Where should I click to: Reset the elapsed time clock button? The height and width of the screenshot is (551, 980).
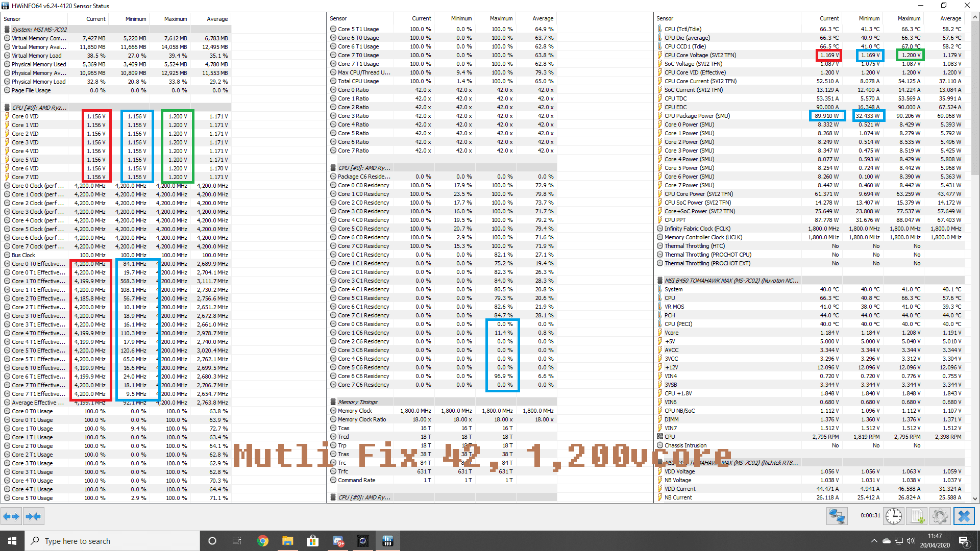[894, 516]
